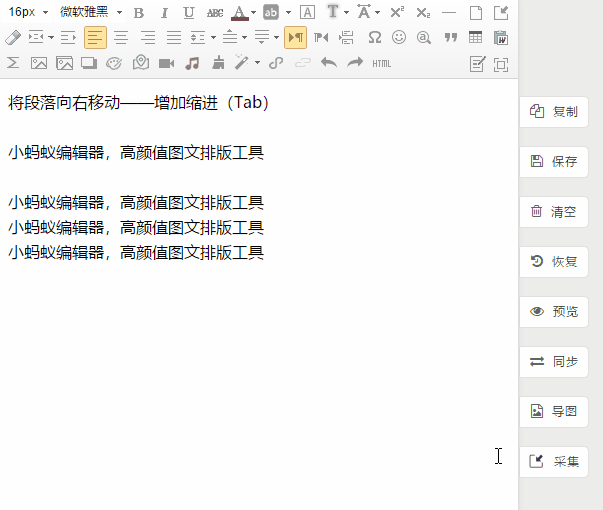Click the paste from Word icon
The height and width of the screenshot is (510, 603).
[501, 38]
